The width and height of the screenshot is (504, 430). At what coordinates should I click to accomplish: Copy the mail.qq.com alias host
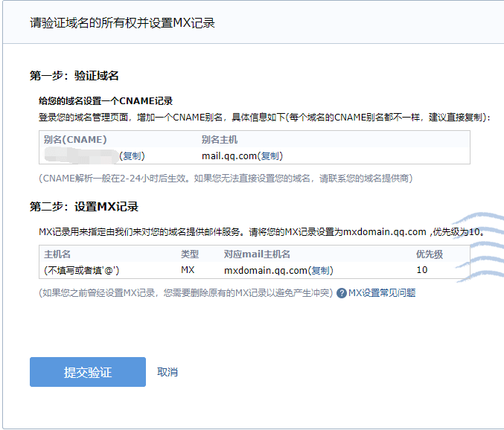pyautogui.click(x=271, y=156)
